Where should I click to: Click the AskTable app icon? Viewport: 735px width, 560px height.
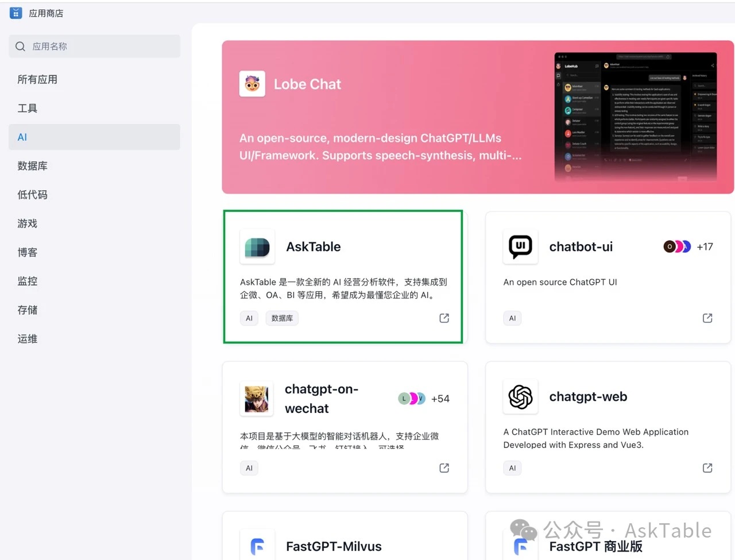(x=257, y=247)
